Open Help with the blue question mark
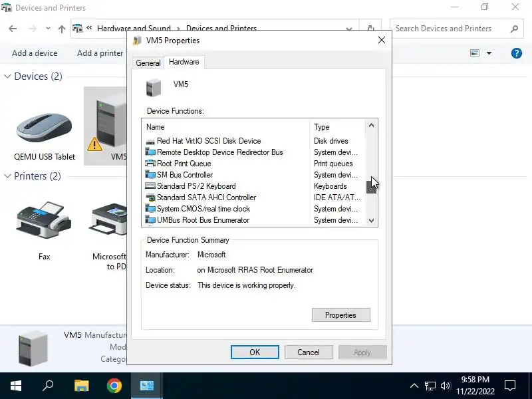 click(517, 53)
